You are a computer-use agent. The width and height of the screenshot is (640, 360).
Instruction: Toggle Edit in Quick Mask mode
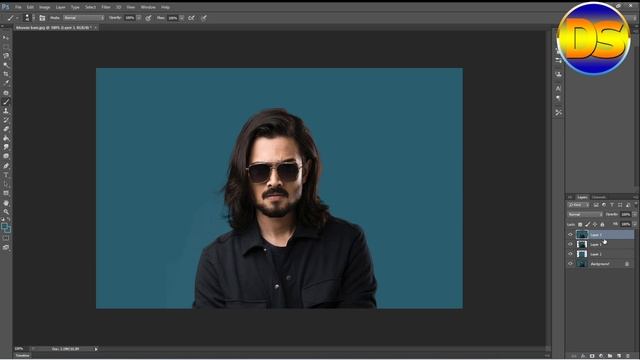pos(6,238)
